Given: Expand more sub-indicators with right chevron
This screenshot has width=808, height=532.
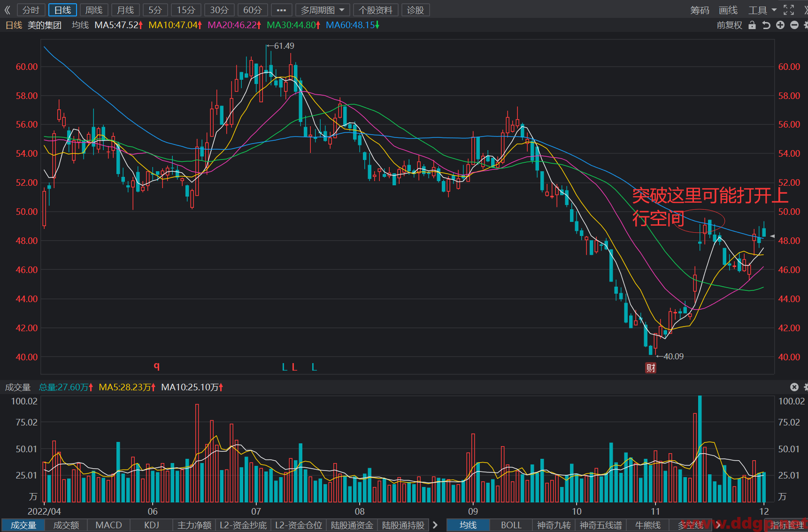Looking at the screenshot, I should point(435,525).
